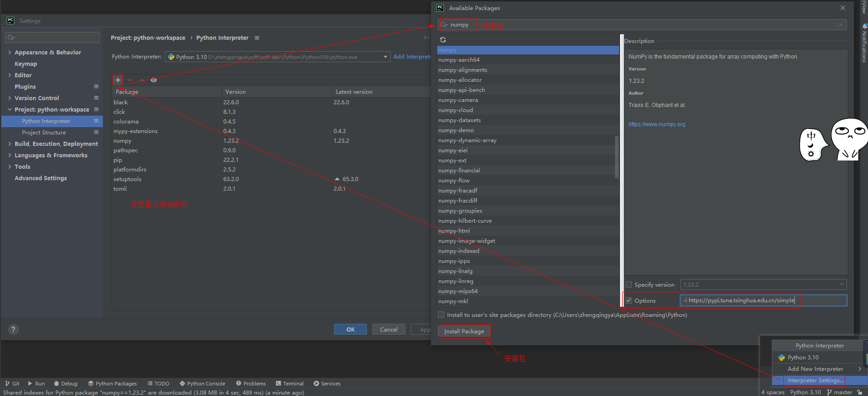Click the Git tool window icon
The width and height of the screenshot is (868, 396).
click(x=12, y=383)
